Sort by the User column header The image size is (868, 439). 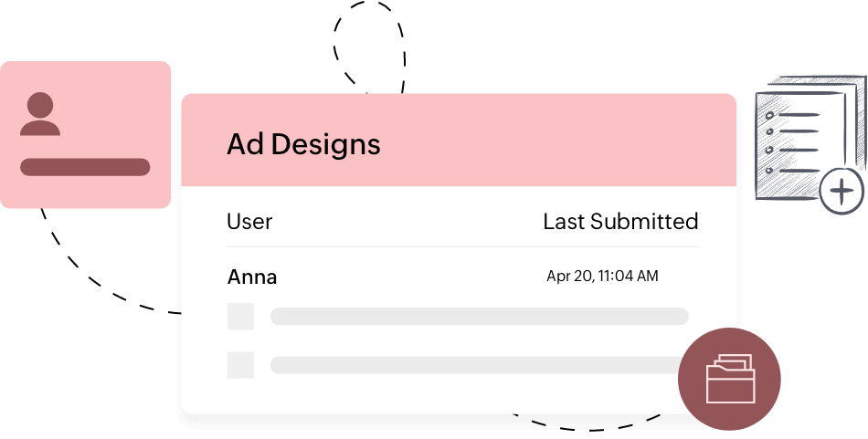(x=249, y=221)
